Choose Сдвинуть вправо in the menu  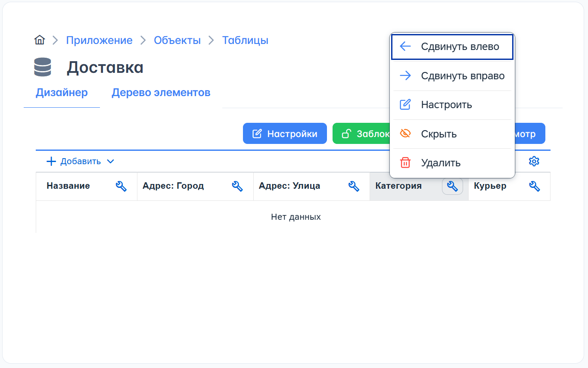tap(452, 76)
